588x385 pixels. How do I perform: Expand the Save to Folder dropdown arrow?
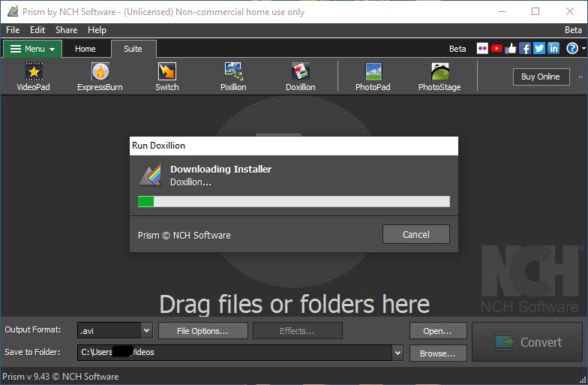[397, 353]
